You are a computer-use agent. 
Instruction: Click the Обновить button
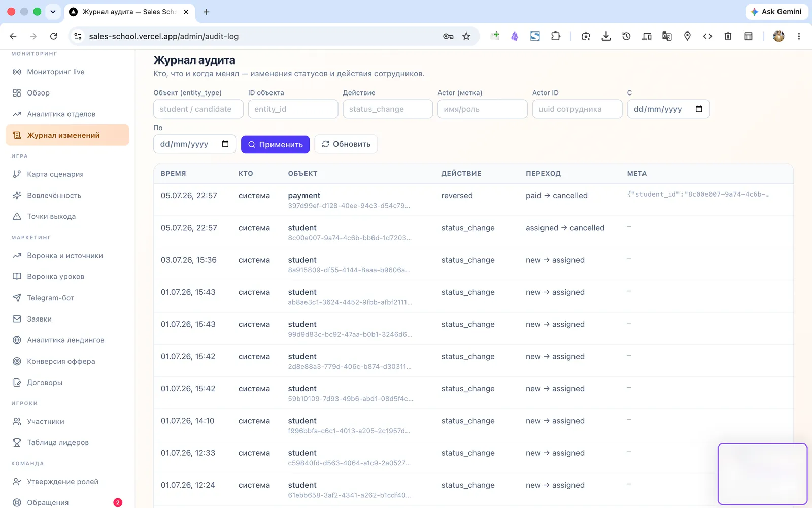(x=346, y=144)
